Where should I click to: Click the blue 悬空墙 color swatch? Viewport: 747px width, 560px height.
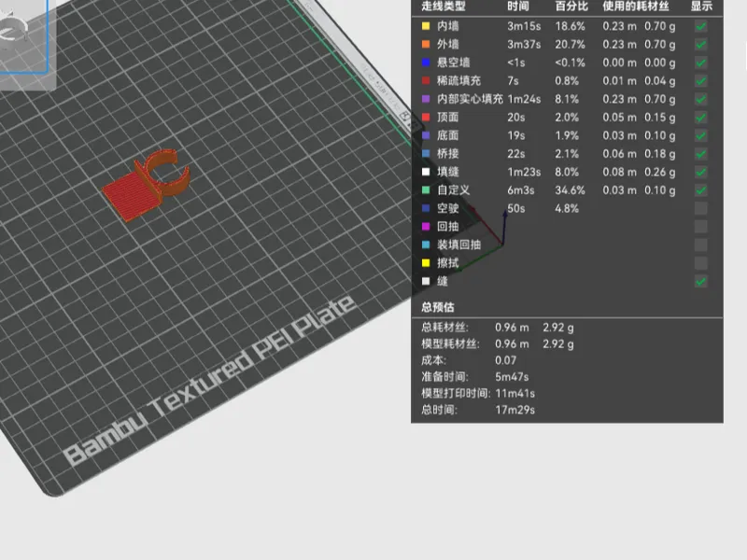point(426,63)
